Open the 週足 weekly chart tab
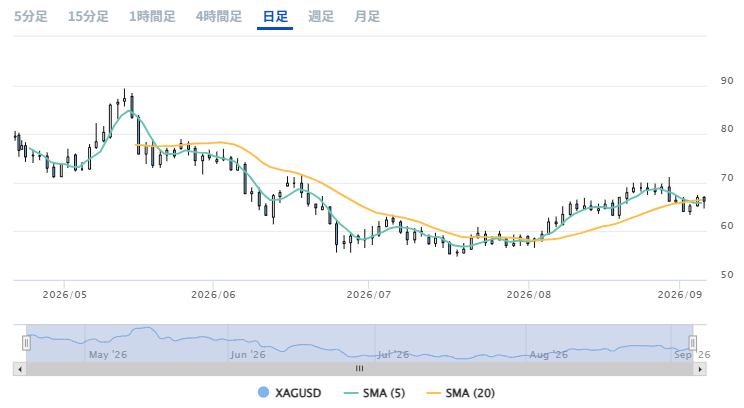This screenshot has width=744, height=408. point(321,17)
